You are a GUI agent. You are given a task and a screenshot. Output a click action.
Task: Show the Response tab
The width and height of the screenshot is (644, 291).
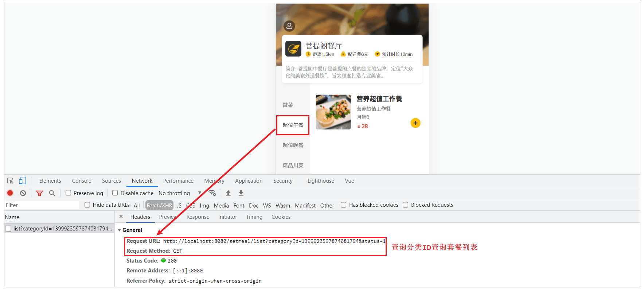click(198, 217)
